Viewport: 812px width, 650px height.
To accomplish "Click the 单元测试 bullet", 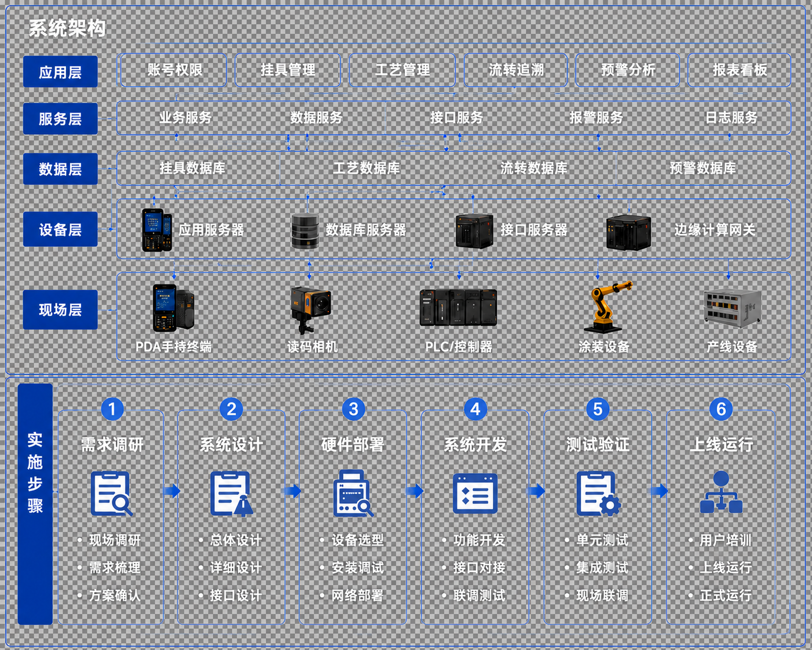I will 602,541.
